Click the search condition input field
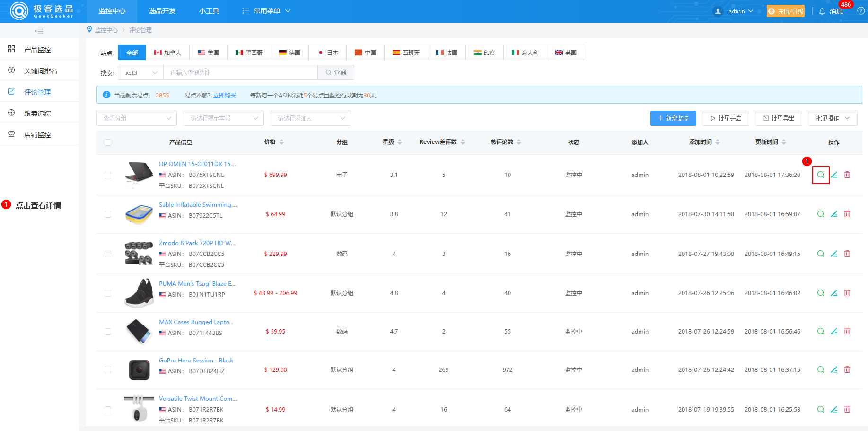Screen dimensions: 868x431 click(x=240, y=73)
